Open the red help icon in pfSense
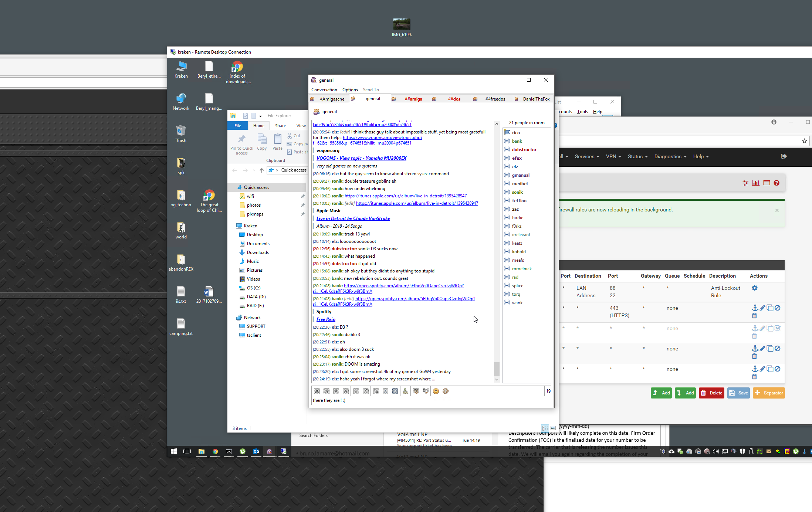This screenshot has height=512, width=812. 777,183
